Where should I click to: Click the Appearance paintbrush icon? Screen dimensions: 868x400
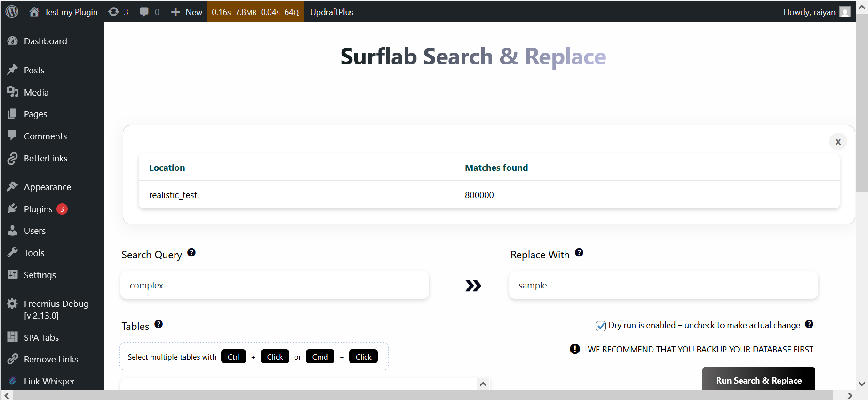(13, 187)
